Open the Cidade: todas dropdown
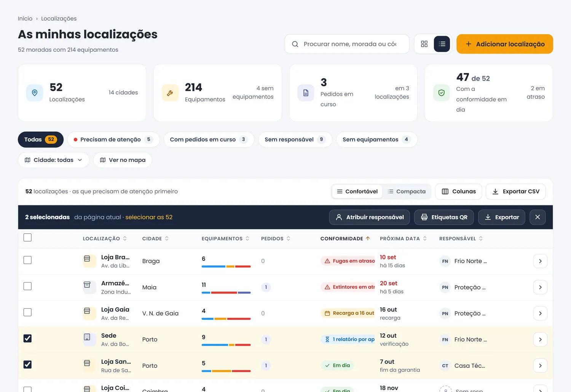Viewport: 571px width, 392px height. (54, 160)
